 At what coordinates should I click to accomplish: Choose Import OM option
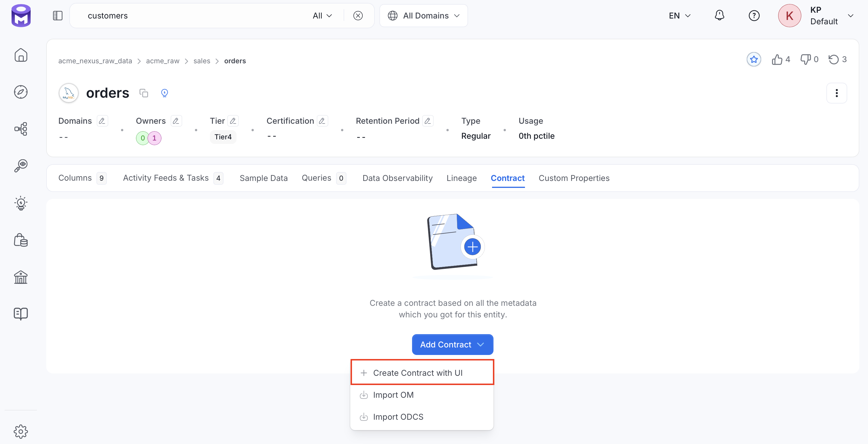point(422,395)
